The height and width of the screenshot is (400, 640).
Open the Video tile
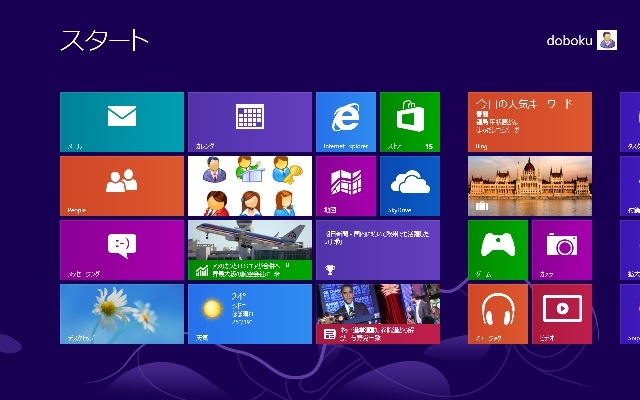(x=562, y=314)
